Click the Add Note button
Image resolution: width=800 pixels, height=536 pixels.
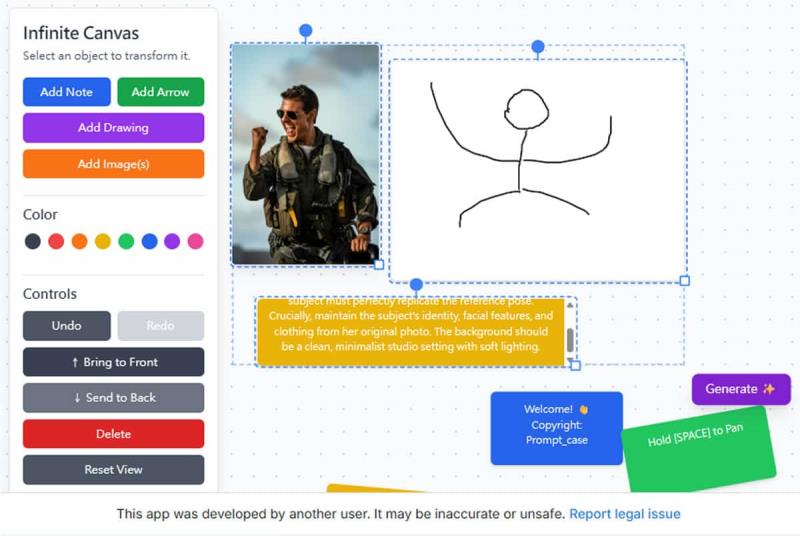tap(66, 92)
